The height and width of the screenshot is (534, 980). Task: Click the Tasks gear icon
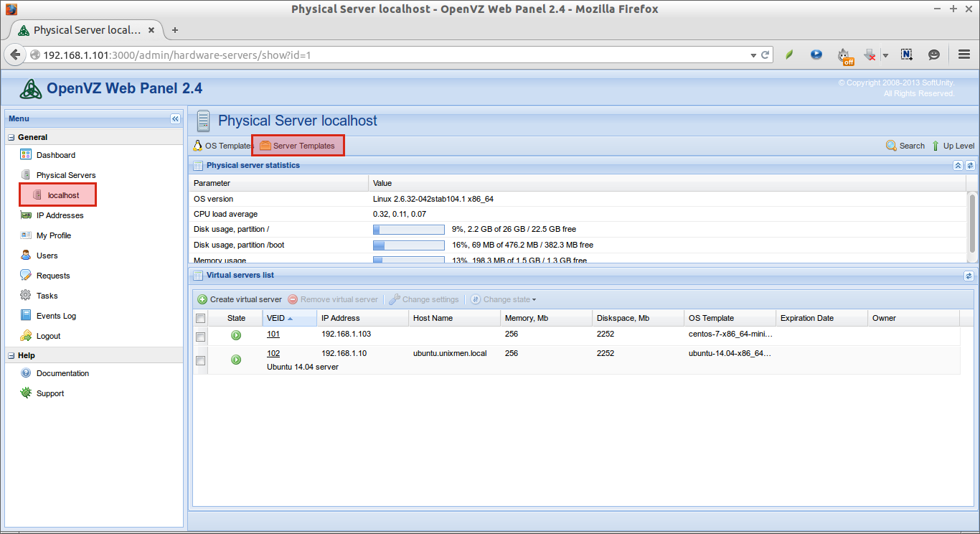coord(26,295)
